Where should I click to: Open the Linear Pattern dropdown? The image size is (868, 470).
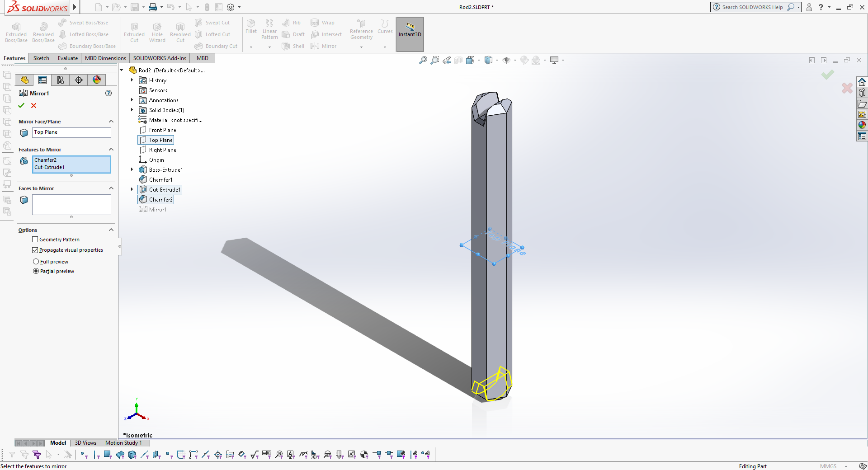(269, 47)
